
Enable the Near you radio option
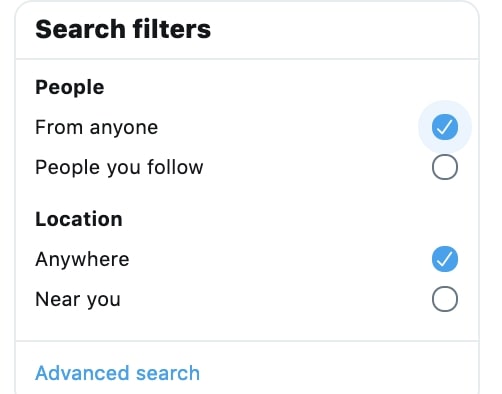click(x=445, y=299)
